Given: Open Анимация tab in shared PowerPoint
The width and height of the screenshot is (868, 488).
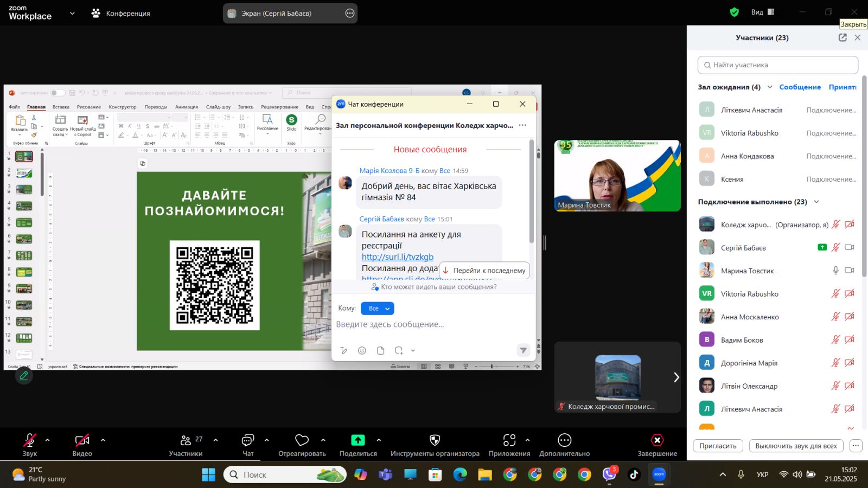Looking at the screenshot, I should [187, 107].
